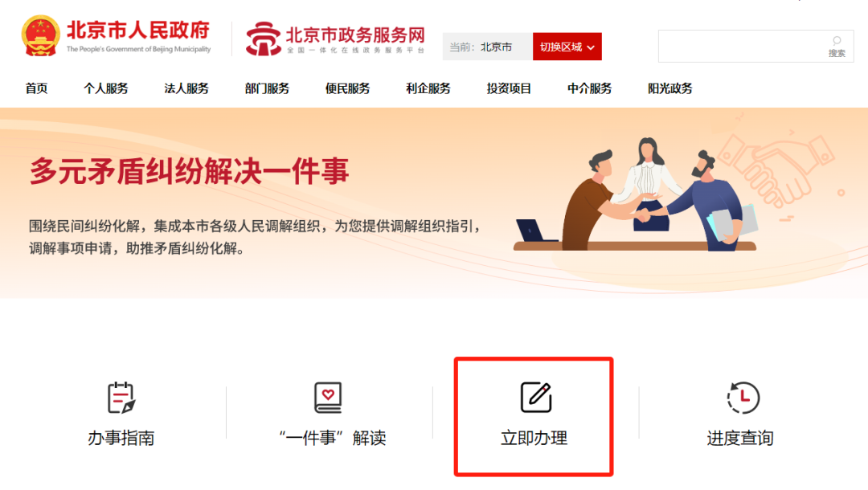Select 阳光政务 in navigation bar
868x490 pixels.
click(669, 88)
